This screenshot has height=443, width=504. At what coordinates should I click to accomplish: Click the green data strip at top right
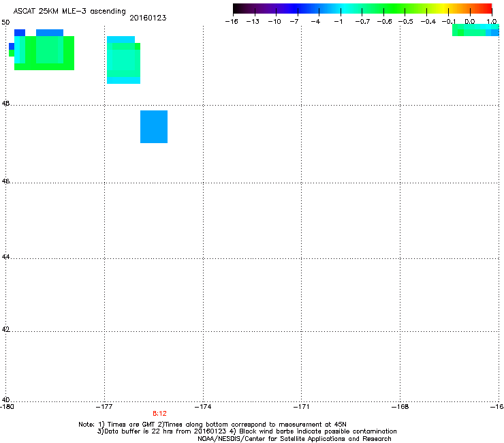[475, 30]
